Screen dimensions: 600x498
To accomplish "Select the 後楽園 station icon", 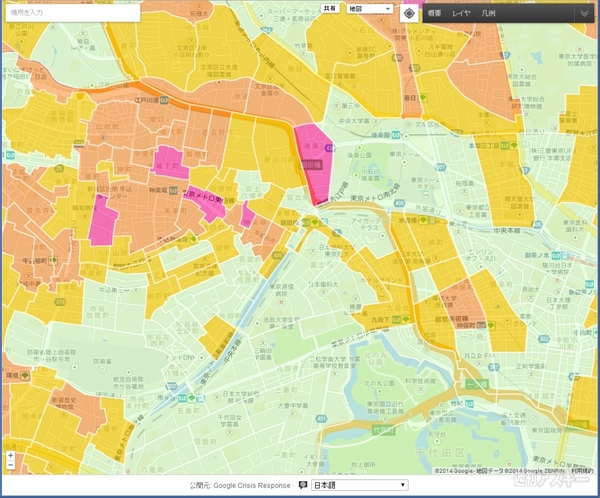I will click(396, 135).
